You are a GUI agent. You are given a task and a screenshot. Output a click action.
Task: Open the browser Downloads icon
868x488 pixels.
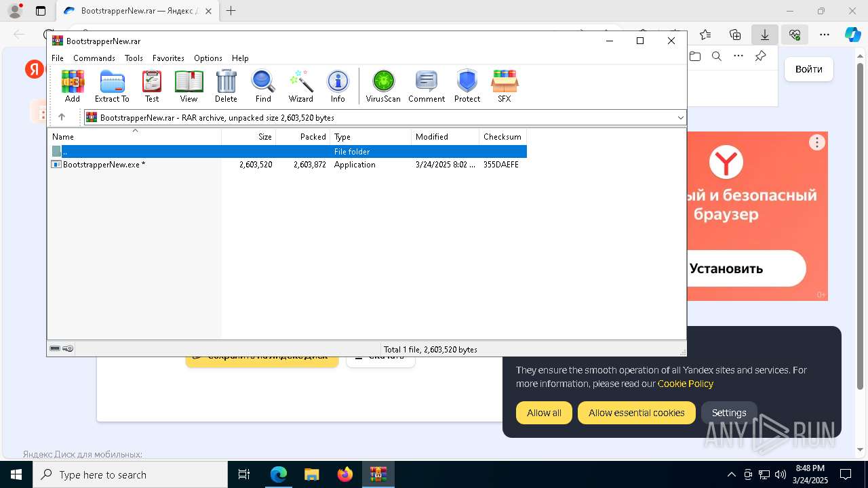(x=765, y=35)
